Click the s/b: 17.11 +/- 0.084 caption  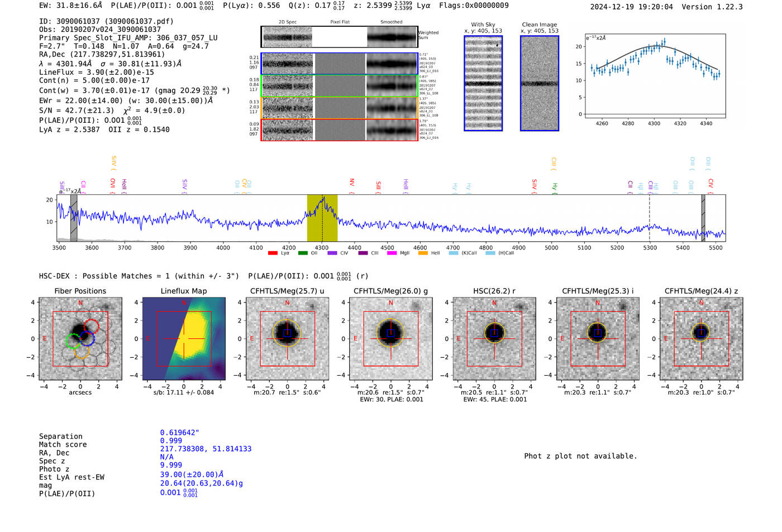pos(184,392)
